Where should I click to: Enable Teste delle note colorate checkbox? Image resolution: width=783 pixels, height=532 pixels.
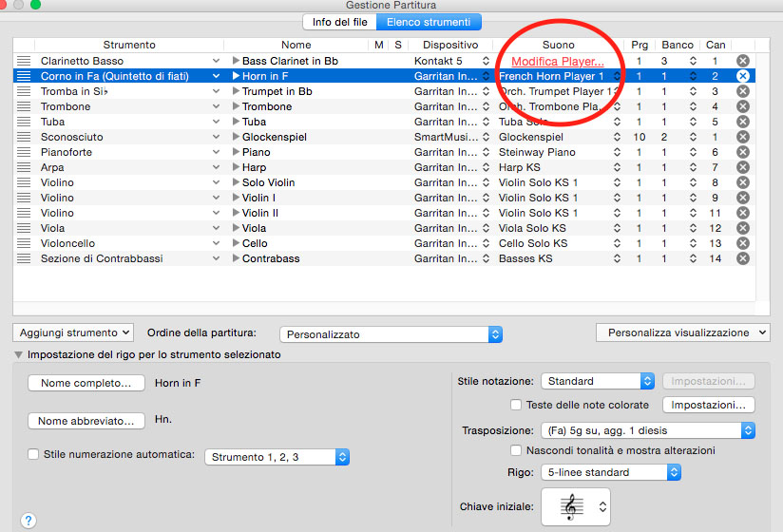coord(518,405)
